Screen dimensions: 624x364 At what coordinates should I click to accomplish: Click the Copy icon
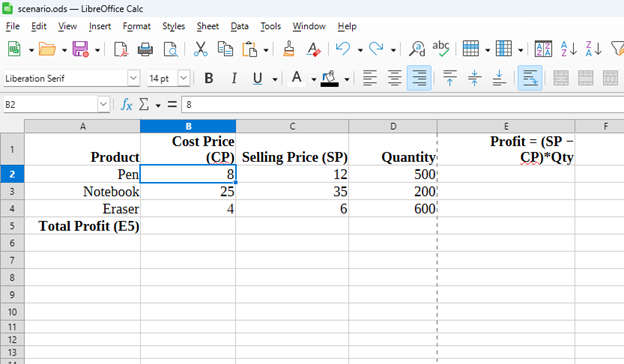coord(225,49)
